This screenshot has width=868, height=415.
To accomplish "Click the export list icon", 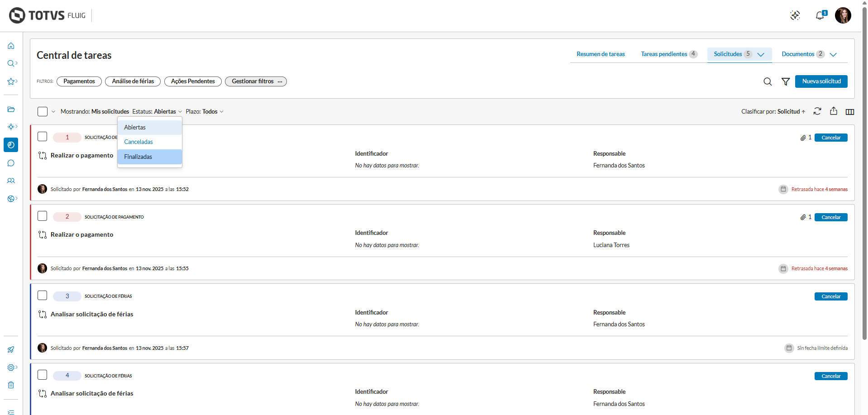I will 834,111.
